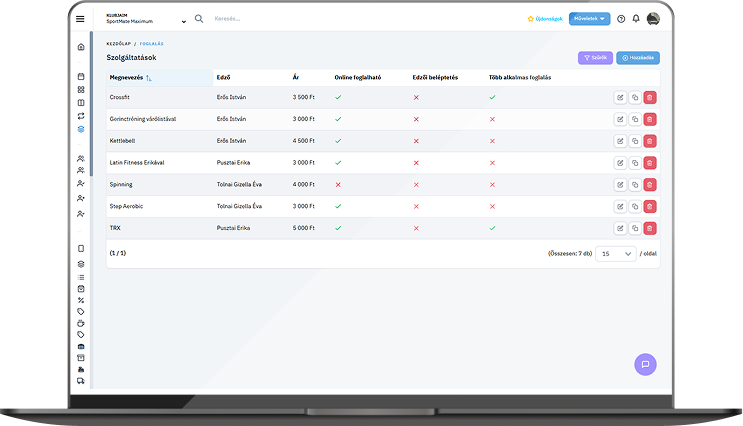This screenshot has height=426, width=743.
Task: Click the Szűrők filter button
Action: click(x=595, y=58)
